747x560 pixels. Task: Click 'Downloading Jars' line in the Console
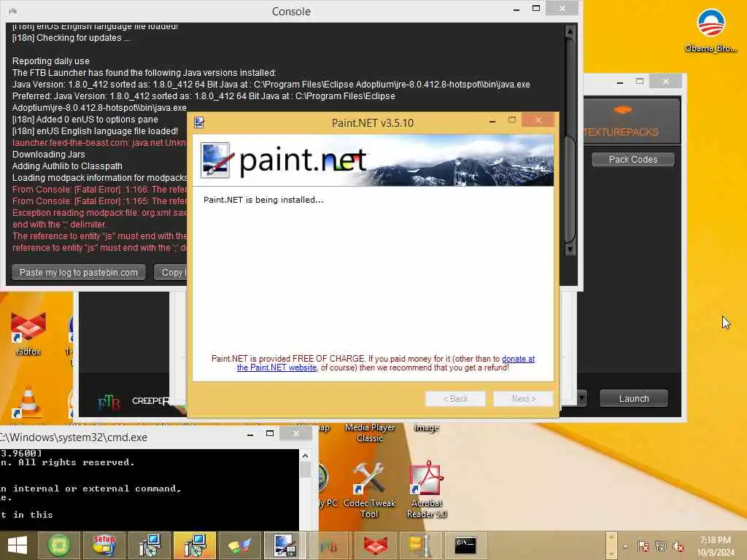[49, 155]
